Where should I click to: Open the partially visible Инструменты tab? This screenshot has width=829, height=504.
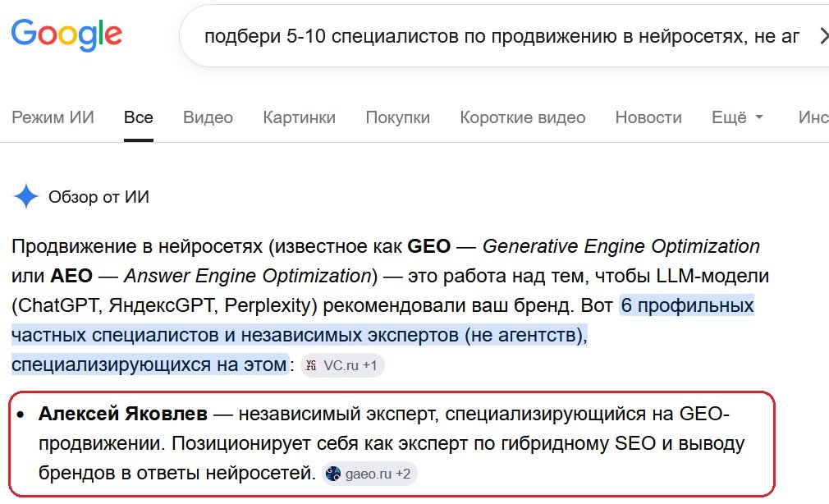click(813, 117)
